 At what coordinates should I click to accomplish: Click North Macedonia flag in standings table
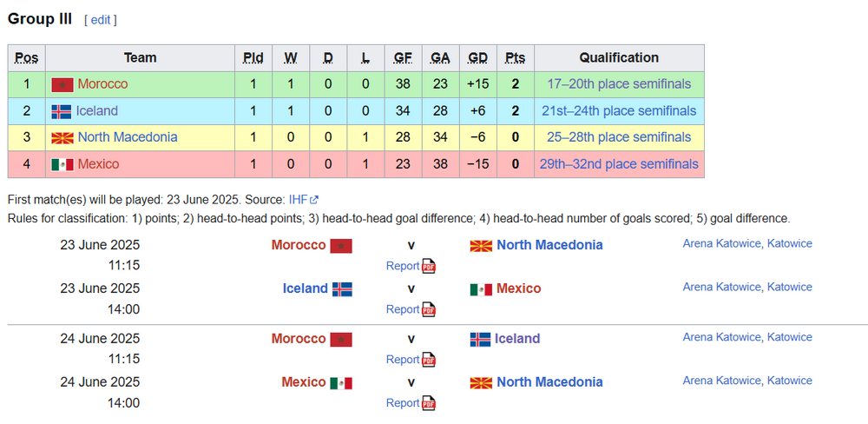[x=62, y=137]
